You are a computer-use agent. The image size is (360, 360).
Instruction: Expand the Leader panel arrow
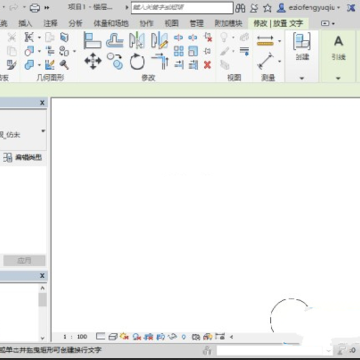coord(338,78)
